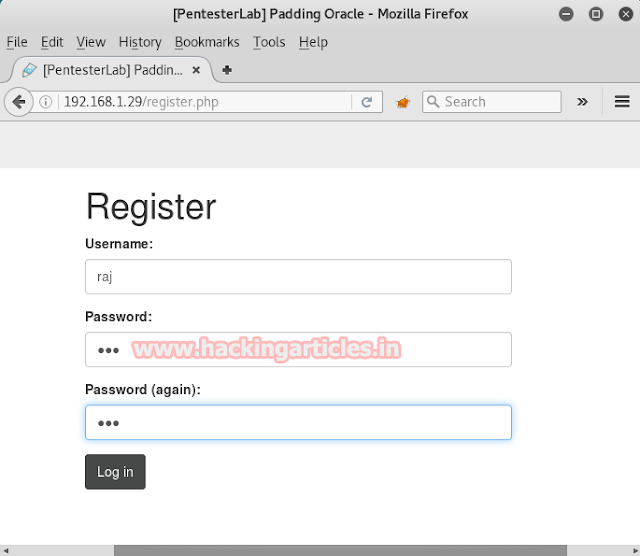Open a new tab with plus button
The width and height of the screenshot is (640, 556).
227,70
